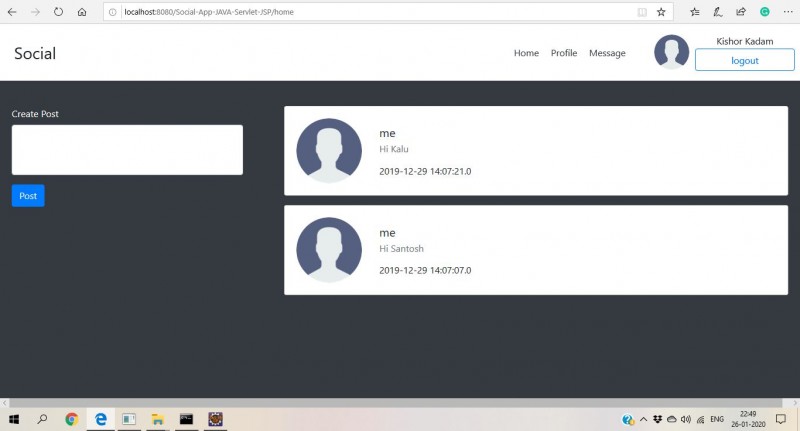
Task: Open the favorites hub icon
Action: pyautogui.click(x=694, y=12)
